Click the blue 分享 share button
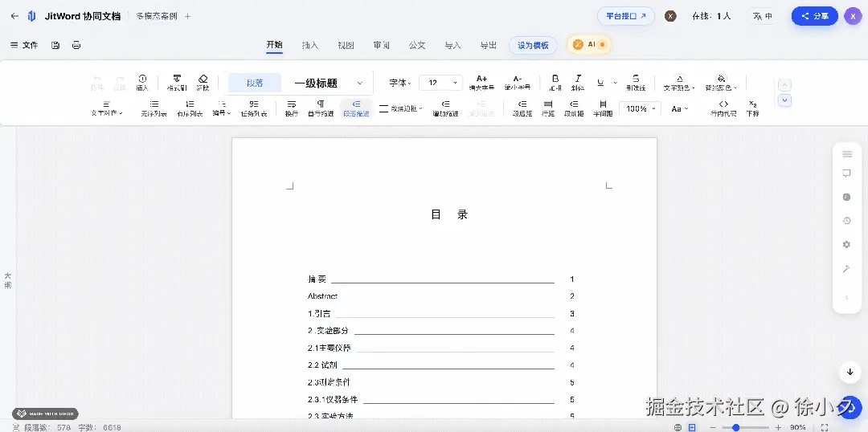Screen dimensions: 868x432 (814, 16)
